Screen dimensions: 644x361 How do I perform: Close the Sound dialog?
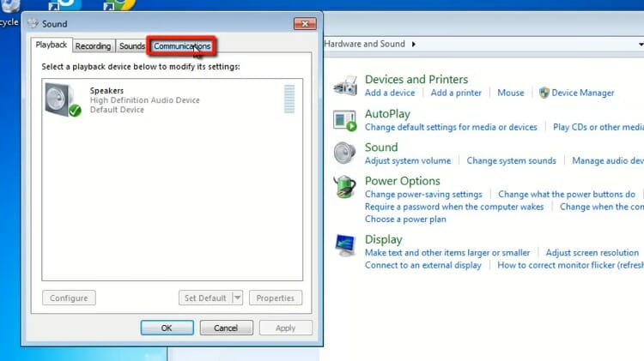pyautogui.click(x=305, y=24)
